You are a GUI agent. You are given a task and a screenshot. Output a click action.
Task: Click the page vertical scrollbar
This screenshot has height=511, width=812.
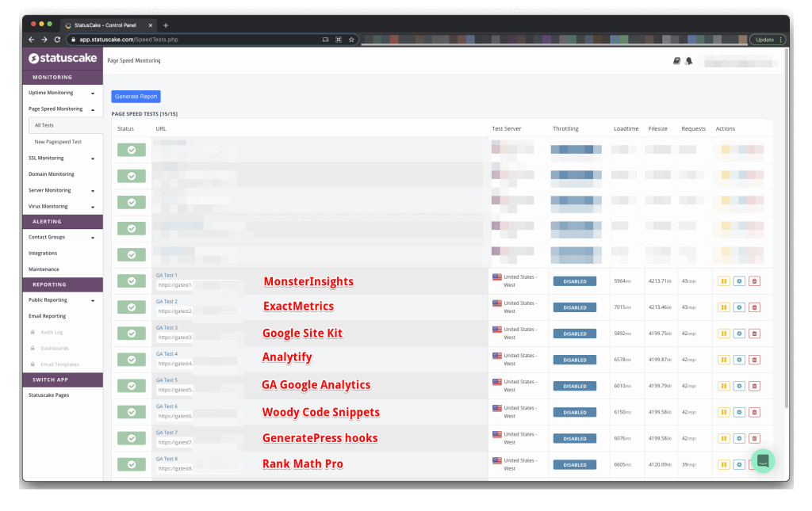point(787,227)
